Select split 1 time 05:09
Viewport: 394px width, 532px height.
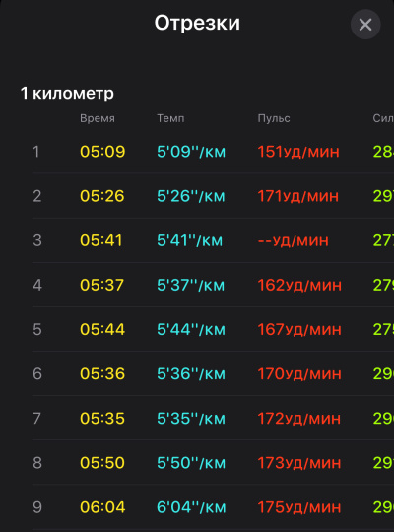point(102,152)
